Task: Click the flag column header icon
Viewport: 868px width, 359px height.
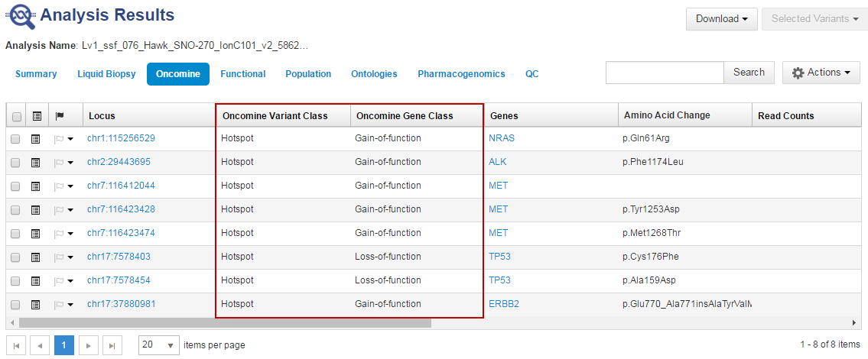Action: pyautogui.click(x=60, y=116)
